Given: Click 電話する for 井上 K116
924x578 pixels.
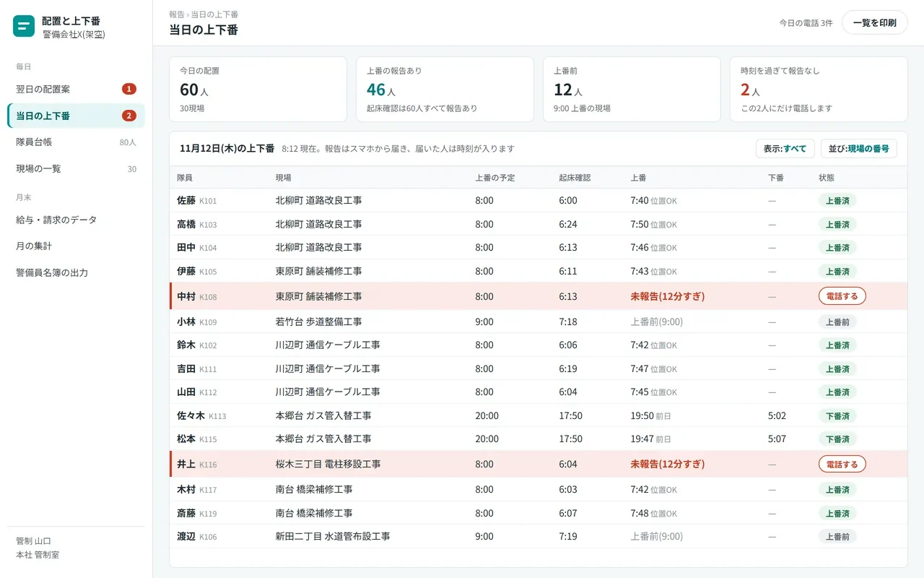Looking at the screenshot, I should (842, 464).
